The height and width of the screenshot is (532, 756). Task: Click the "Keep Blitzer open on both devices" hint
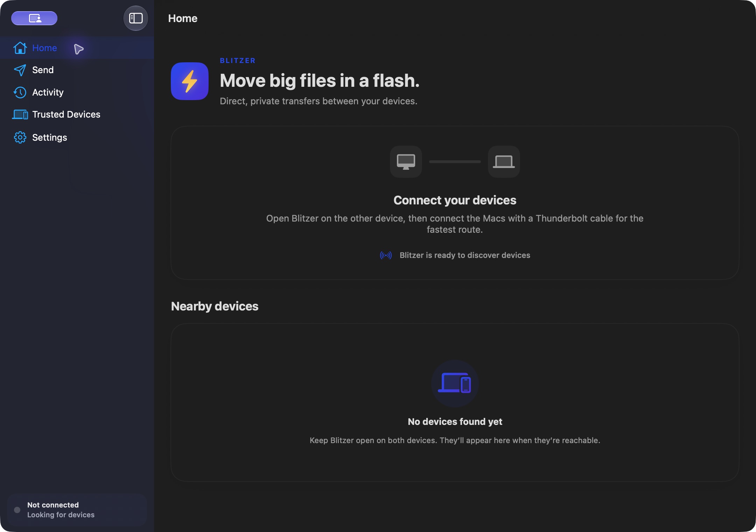point(455,440)
